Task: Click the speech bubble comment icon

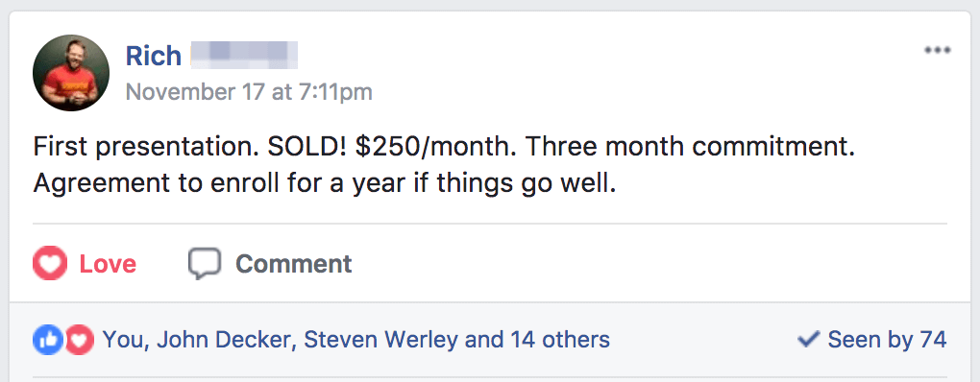Action: pos(205,263)
